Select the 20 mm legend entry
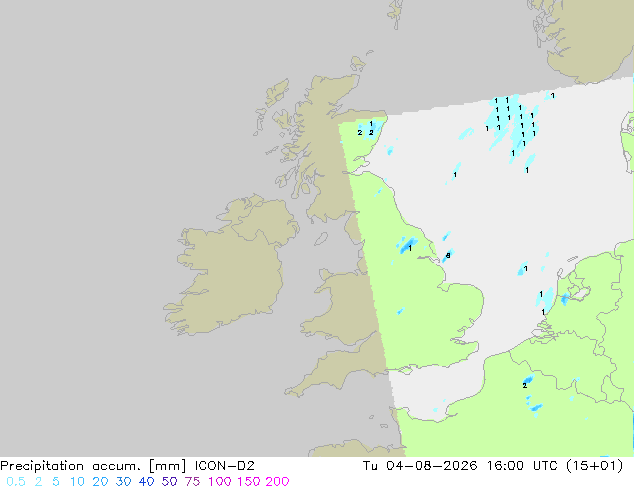 click(100, 482)
